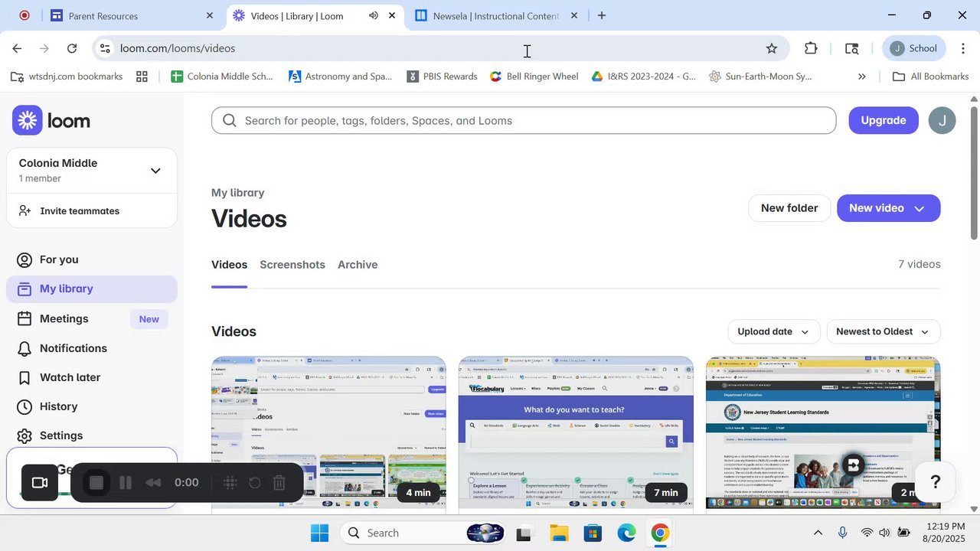Expand the Colonia Middle workspace switcher
Viewport: 980px width, 551px height.
(155, 171)
